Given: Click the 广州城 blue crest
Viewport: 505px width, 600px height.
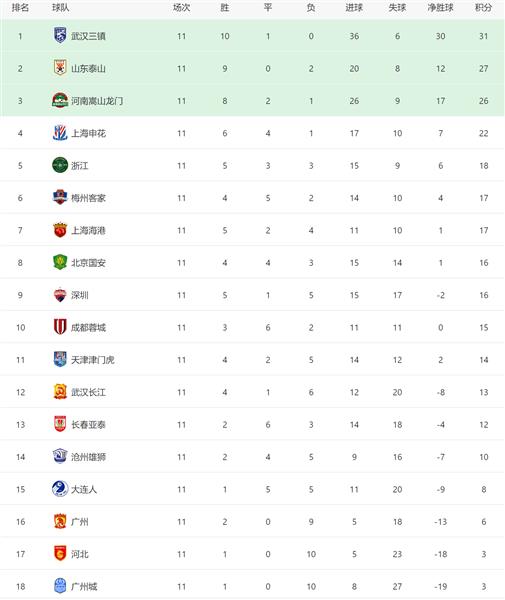Looking at the screenshot, I should coord(60,586).
